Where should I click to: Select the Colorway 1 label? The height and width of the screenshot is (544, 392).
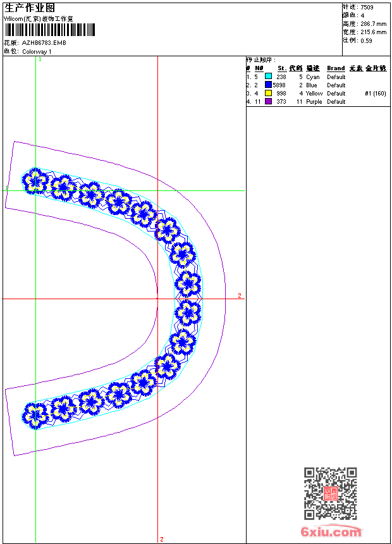pos(37,52)
